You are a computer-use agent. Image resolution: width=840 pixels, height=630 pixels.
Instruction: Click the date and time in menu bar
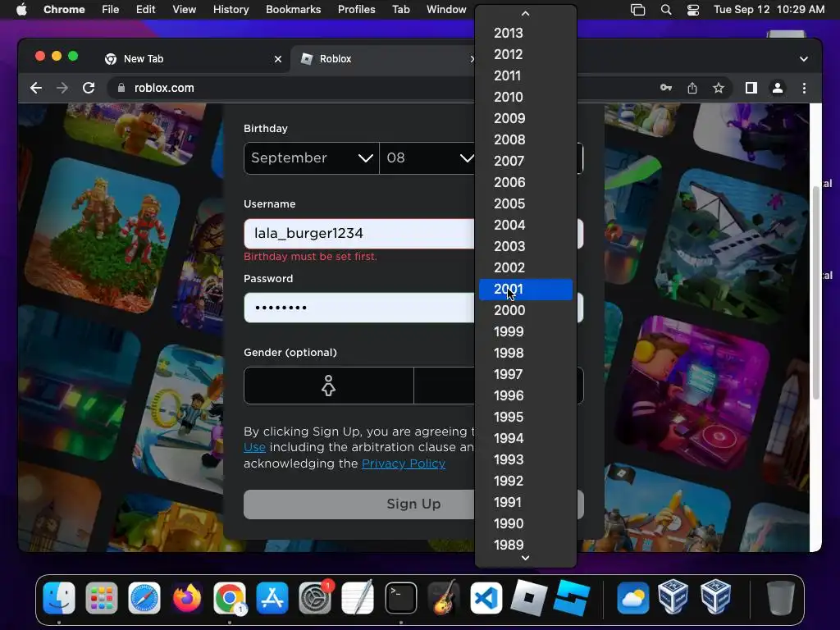tap(769, 10)
